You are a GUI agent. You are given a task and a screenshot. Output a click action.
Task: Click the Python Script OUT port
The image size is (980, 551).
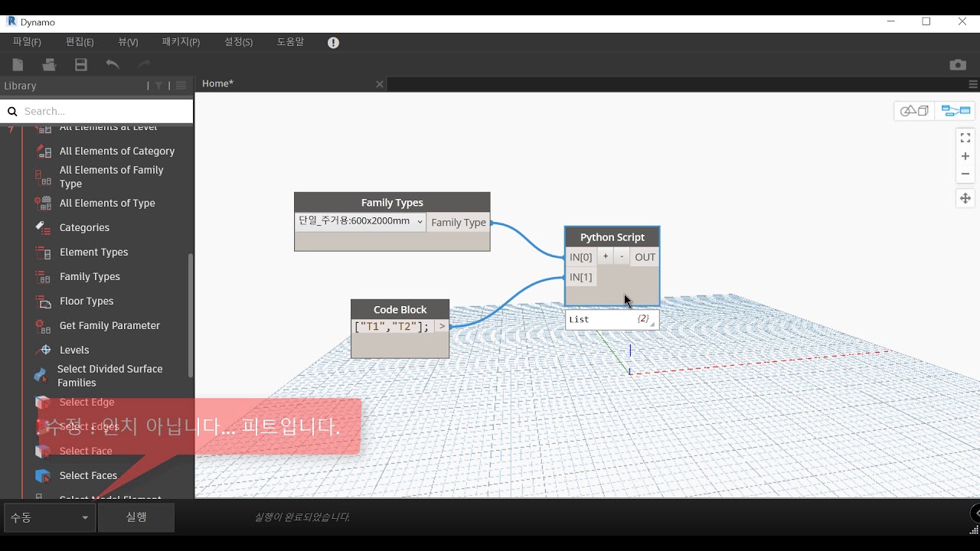click(x=645, y=257)
